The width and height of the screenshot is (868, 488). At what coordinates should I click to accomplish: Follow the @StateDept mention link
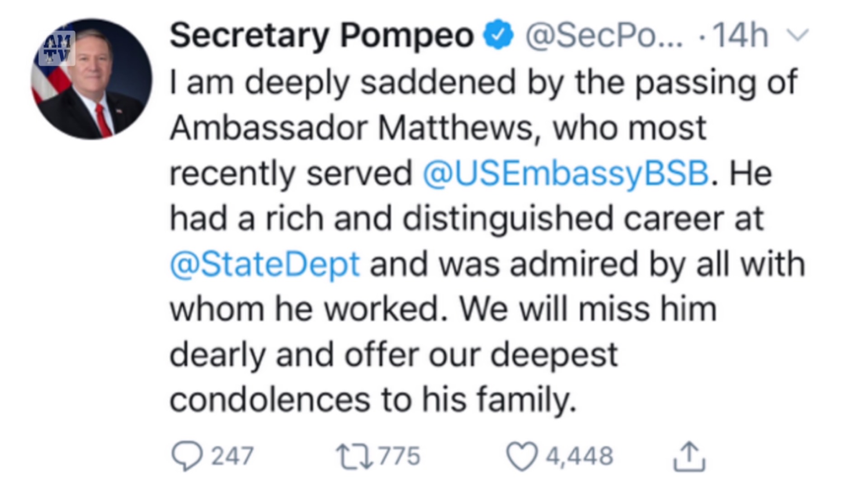[x=265, y=264]
